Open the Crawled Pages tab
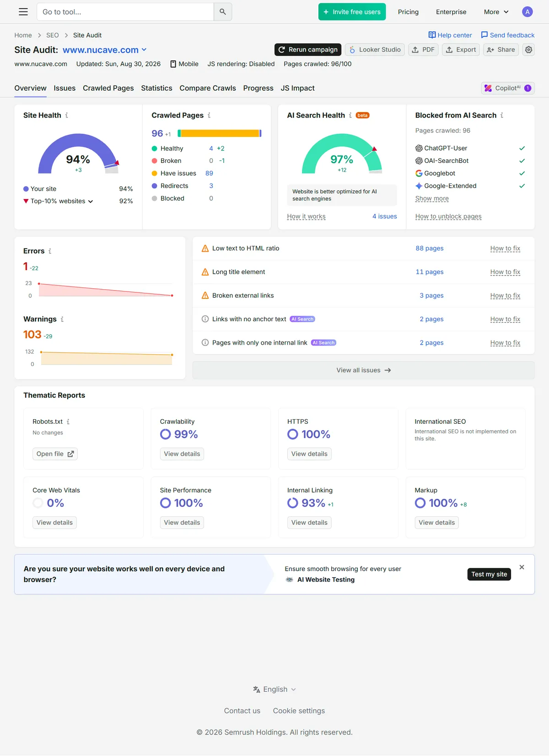Image resolution: width=549 pixels, height=756 pixels. (108, 88)
